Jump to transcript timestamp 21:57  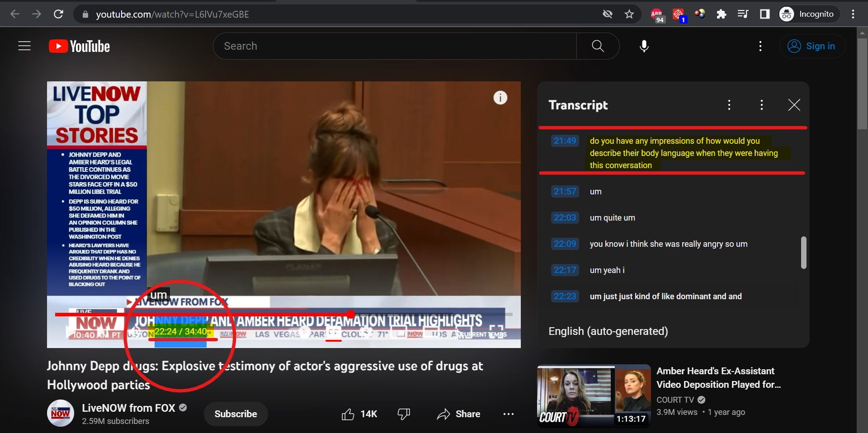pos(565,191)
